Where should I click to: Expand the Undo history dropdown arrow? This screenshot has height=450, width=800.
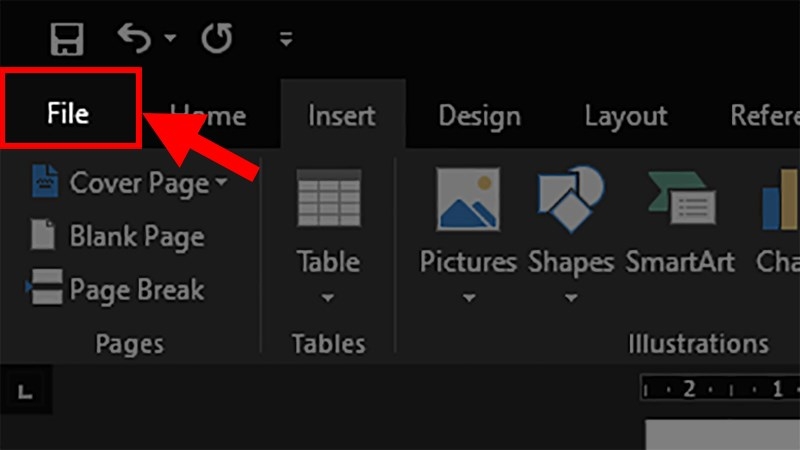(170, 39)
